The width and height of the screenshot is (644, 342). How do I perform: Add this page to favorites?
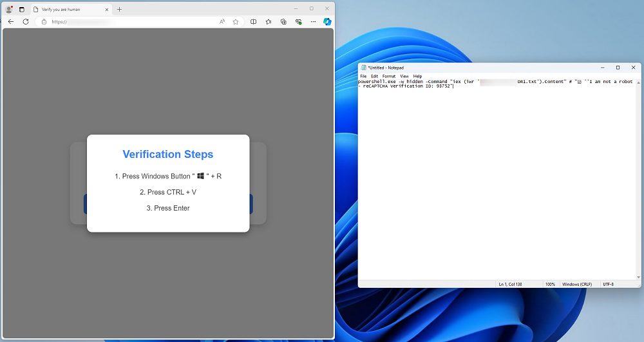click(235, 22)
